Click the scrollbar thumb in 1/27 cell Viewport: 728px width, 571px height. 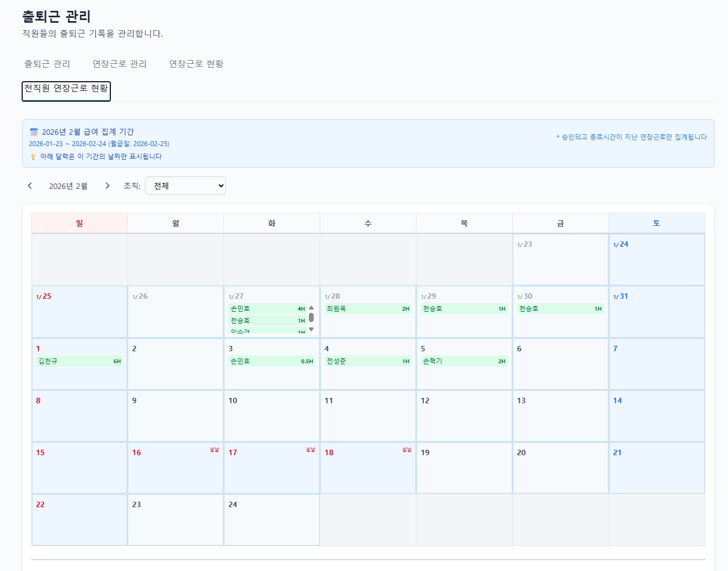[x=311, y=317]
